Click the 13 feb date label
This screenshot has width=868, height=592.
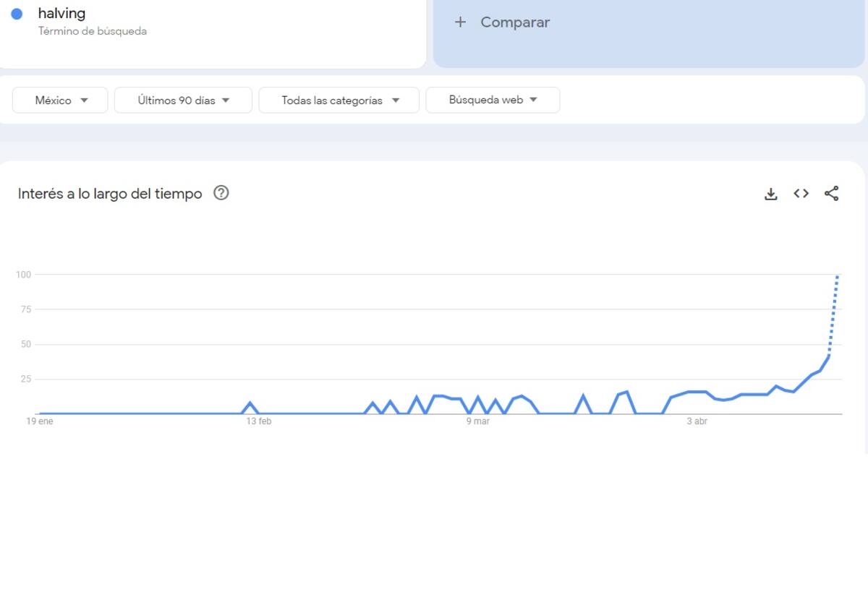[259, 421]
